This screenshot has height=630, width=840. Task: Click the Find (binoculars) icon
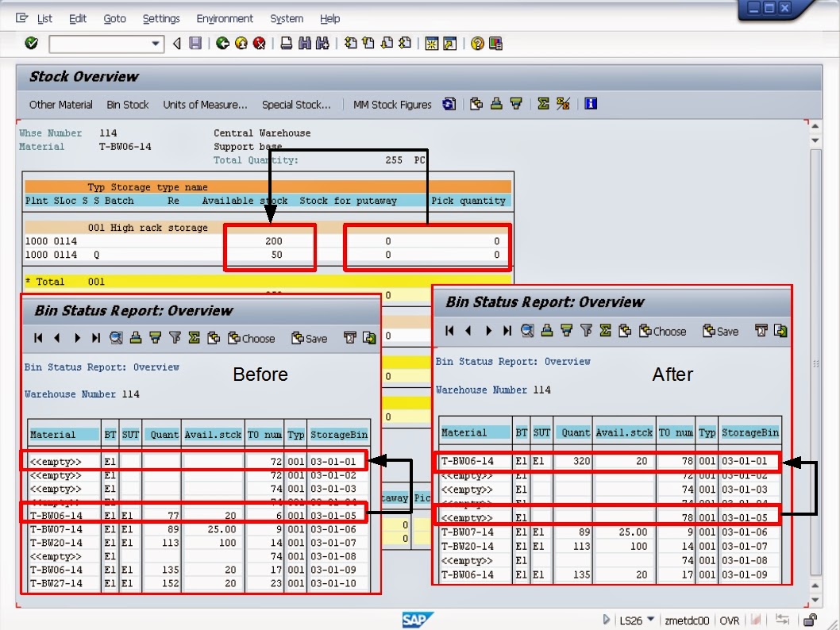point(307,44)
